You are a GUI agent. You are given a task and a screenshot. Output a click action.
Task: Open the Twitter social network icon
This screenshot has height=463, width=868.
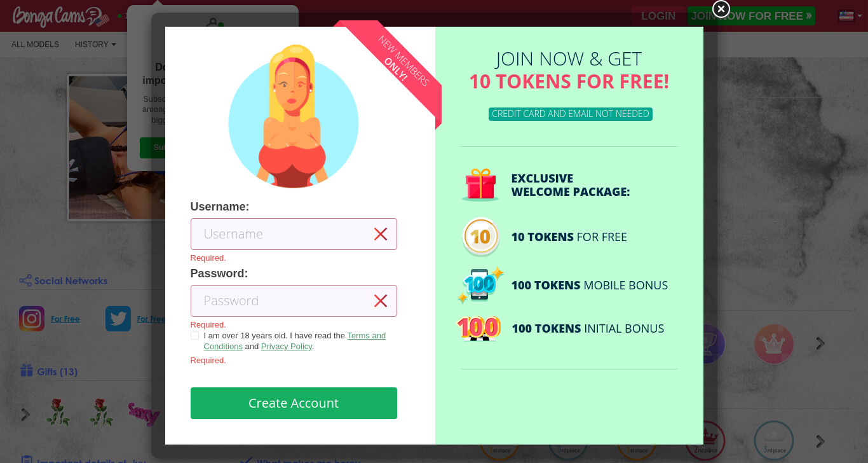pos(118,319)
